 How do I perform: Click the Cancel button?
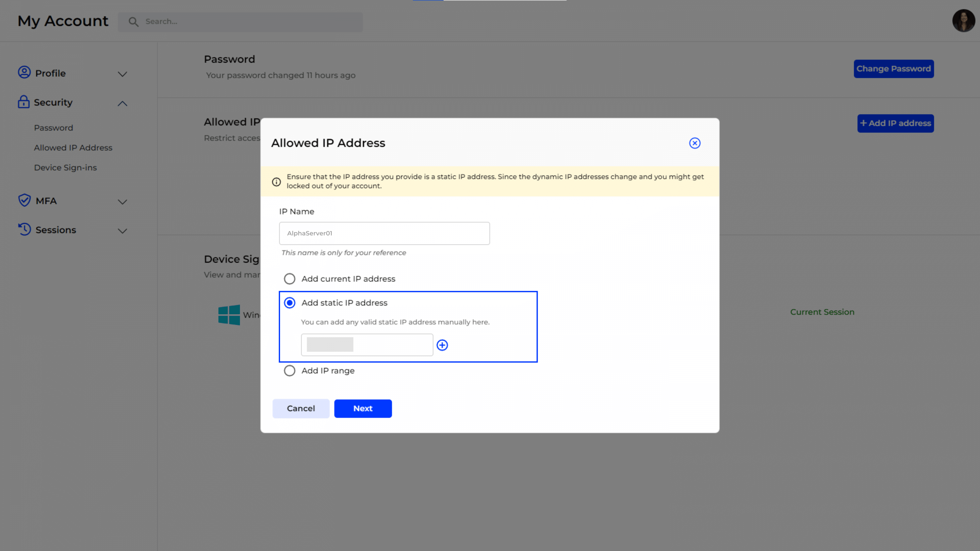pyautogui.click(x=301, y=408)
